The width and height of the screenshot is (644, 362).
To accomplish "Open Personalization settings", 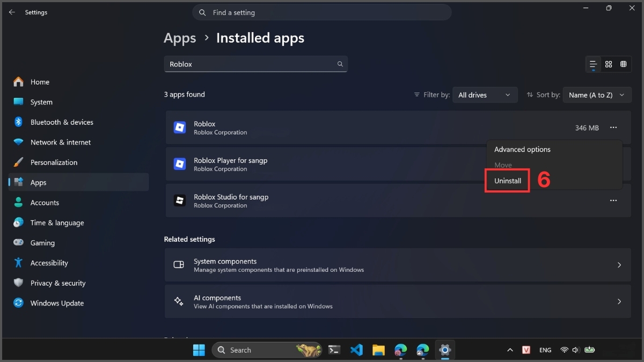I will click(x=79, y=162).
